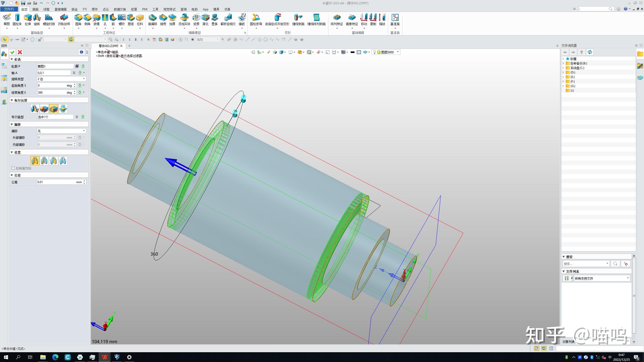Screen dimensions: 644x362
Task: Go up one folder level
Action: click(x=582, y=52)
